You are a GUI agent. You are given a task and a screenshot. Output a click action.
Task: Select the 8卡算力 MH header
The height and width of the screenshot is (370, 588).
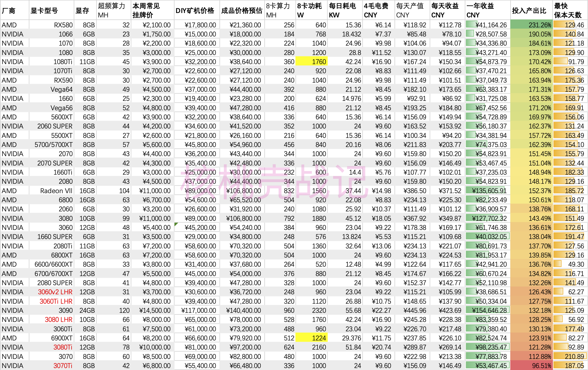click(280, 10)
